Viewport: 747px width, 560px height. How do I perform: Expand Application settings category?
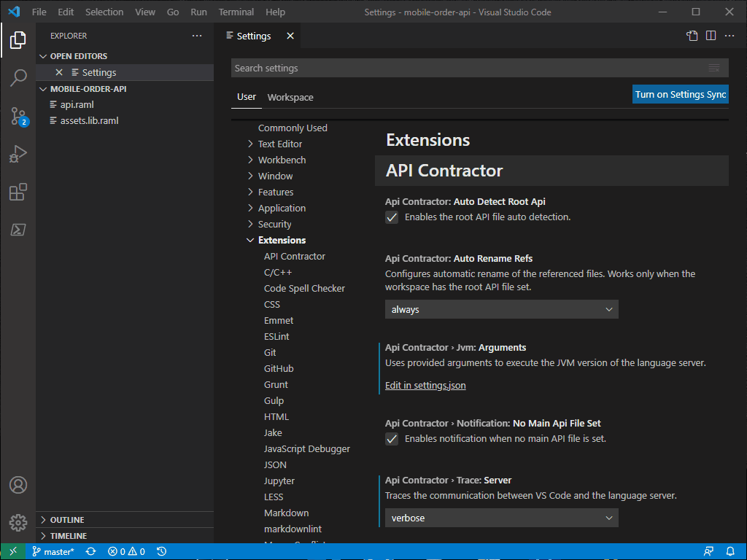point(250,208)
